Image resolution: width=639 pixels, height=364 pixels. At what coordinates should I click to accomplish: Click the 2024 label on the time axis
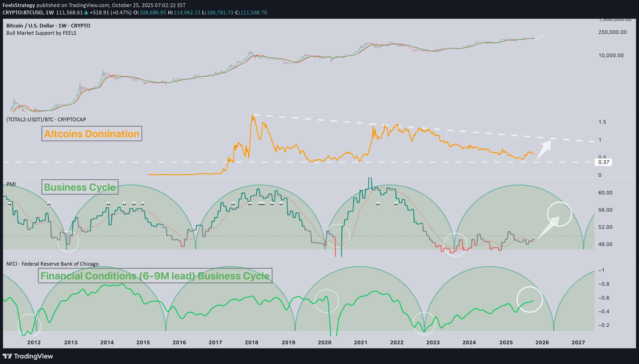pyautogui.click(x=469, y=343)
